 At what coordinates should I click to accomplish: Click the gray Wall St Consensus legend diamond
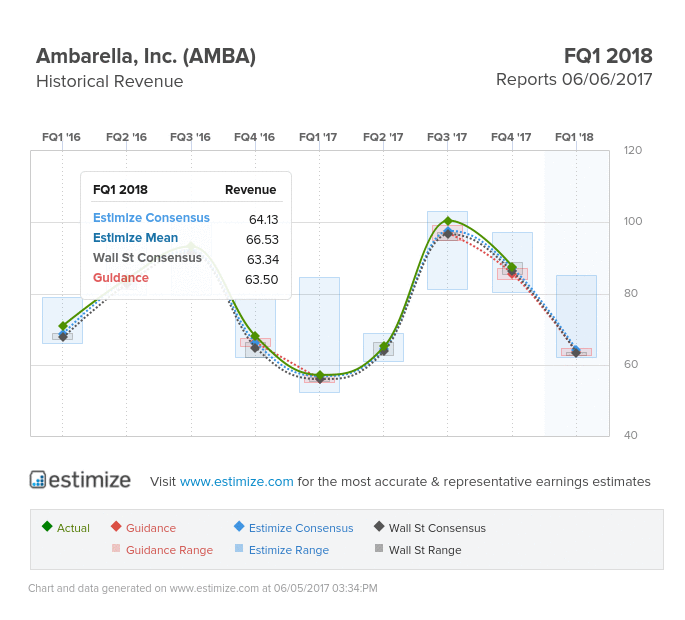click(x=379, y=526)
